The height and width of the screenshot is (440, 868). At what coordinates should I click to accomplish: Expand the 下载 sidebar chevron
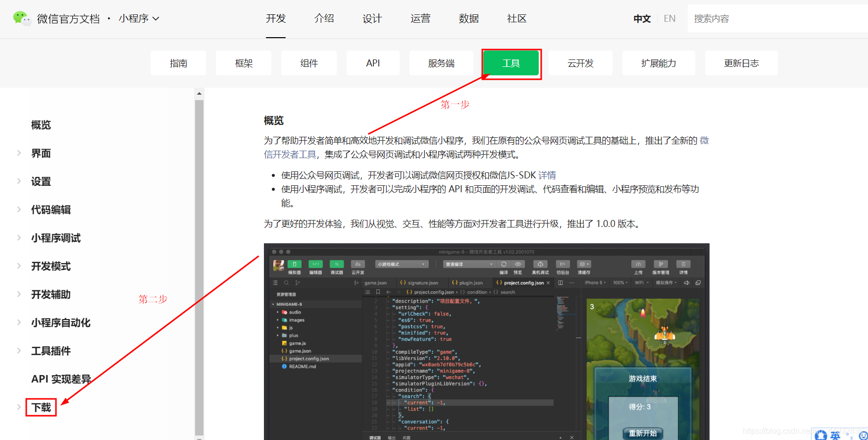[x=19, y=407]
